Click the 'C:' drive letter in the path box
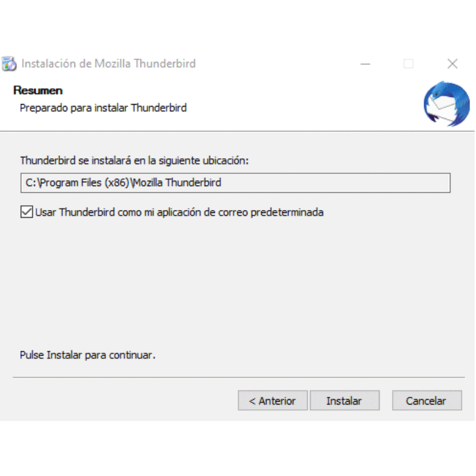Image resolution: width=476 pixels, height=476 pixels. click(31, 183)
